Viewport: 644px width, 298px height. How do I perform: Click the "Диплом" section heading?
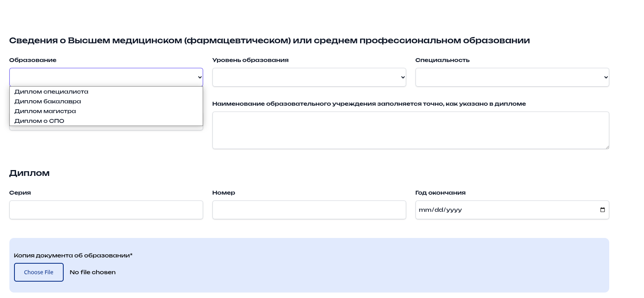click(x=29, y=173)
